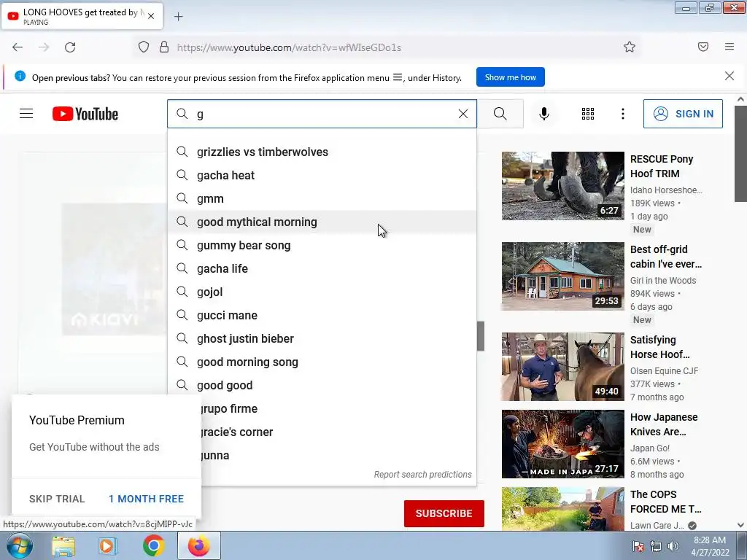The height and width of the screenshot is (560, 747).
Task: Choose suggestion gacha life
Action: (322, 268)
